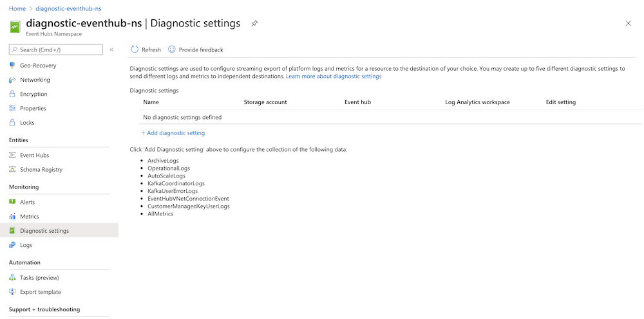Click the Automation section heading
Image resolution: width=644 pixels, height=319 pixels.
click(x=24, y=262)
